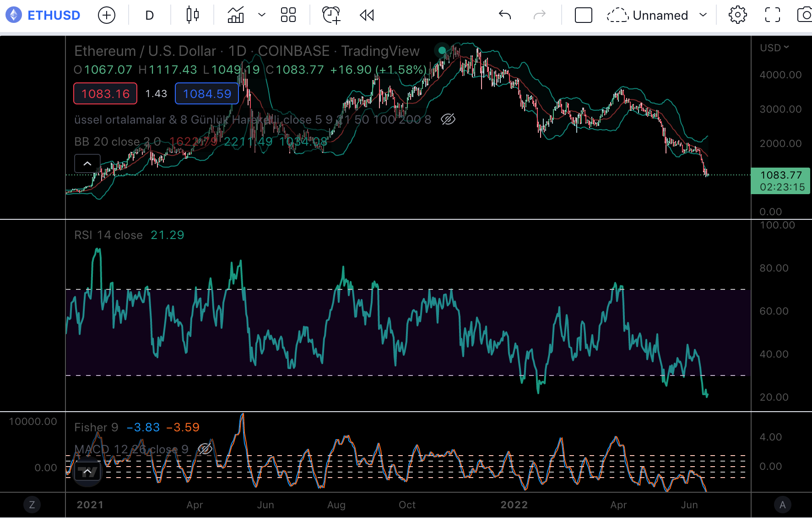
Task: Click the green market status dot
Action: click(x=442, y=50)
